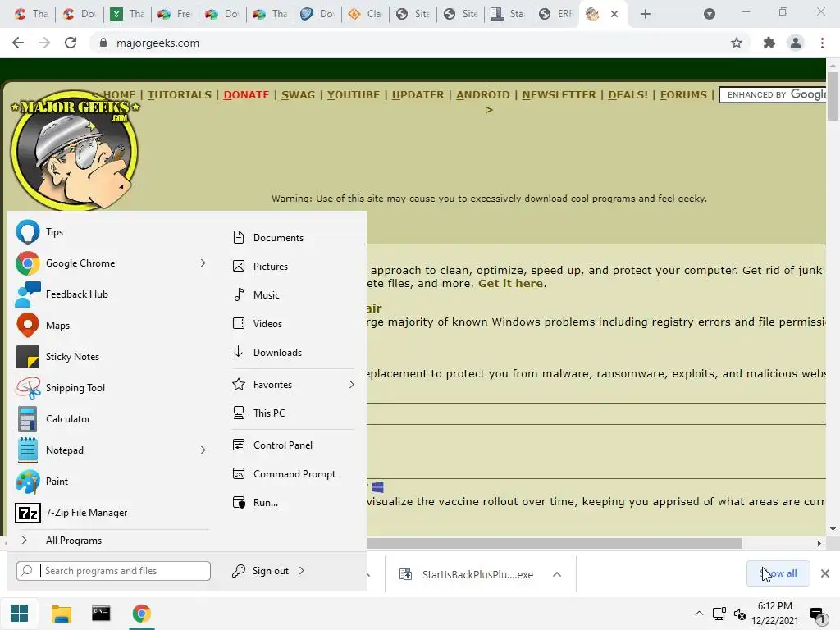Open the Chrome profile avatar icon
The width and height of the screenshot is (840, 630).
pos(796,43)
